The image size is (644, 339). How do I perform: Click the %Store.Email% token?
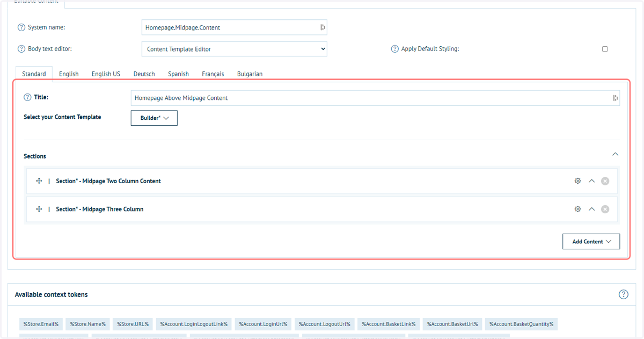(41, 324)
